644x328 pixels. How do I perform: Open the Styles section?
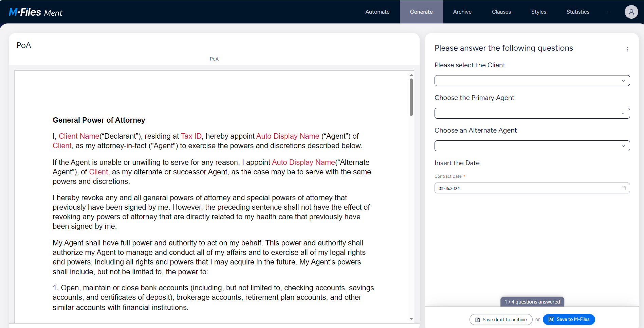[x=538, y=12]
